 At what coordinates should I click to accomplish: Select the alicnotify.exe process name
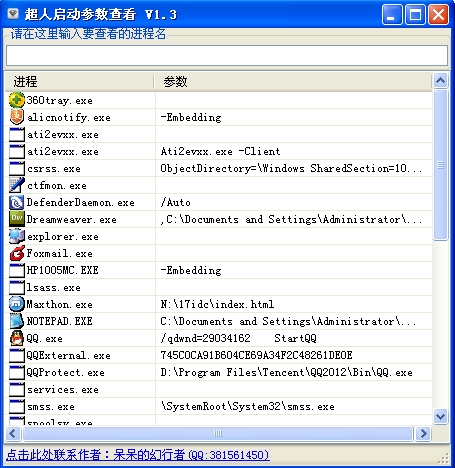[69, 117]
